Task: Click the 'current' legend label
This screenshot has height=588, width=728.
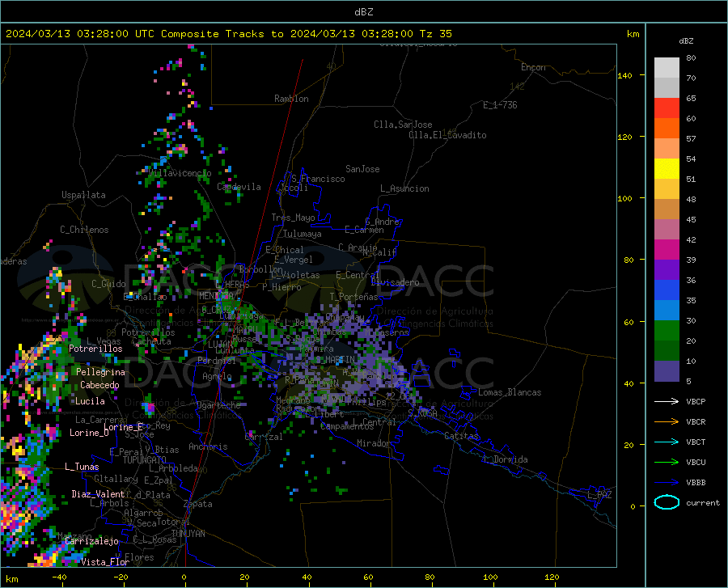Action: pos(703,502)
